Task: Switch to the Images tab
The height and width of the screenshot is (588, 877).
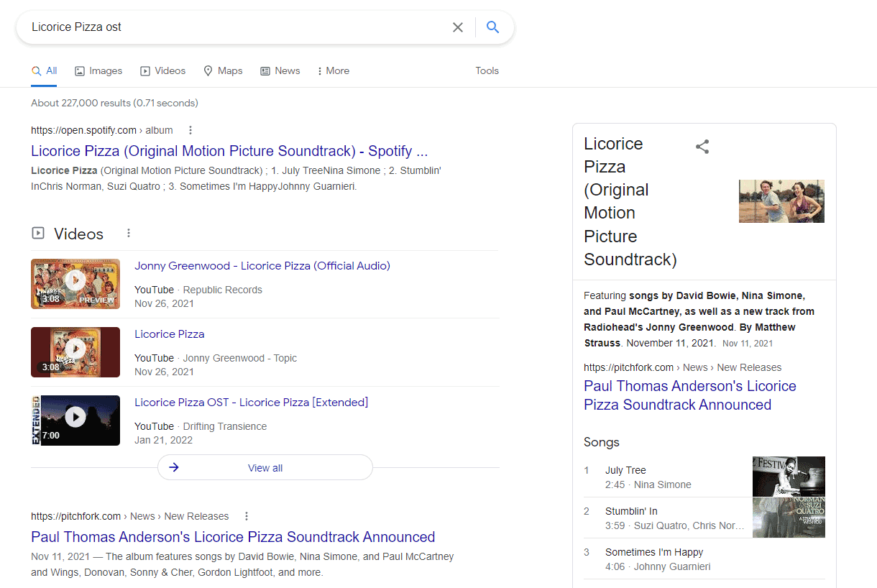Action: click(x=98, y=70)
